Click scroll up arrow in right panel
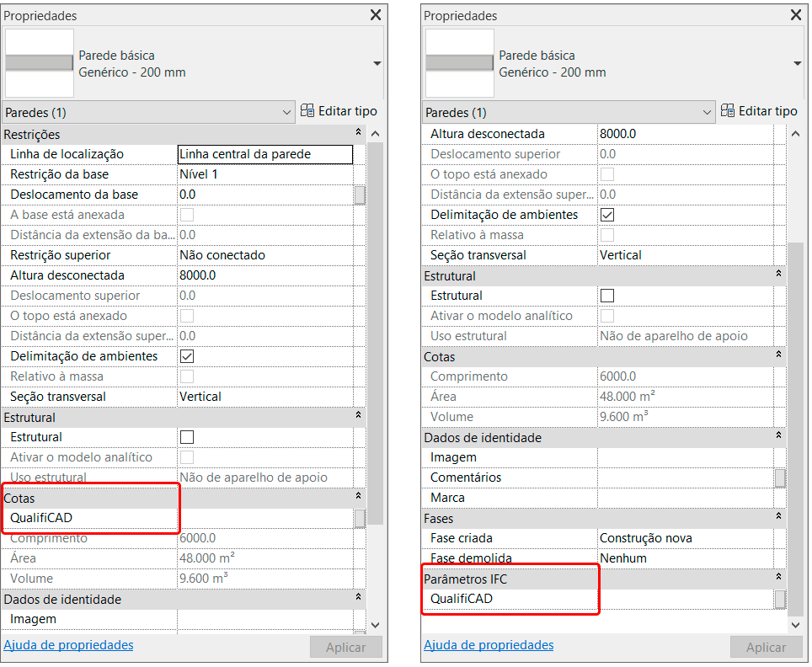The width and height of the screenshot is (812, 667). pyautogui.click(x=796, y=134)
